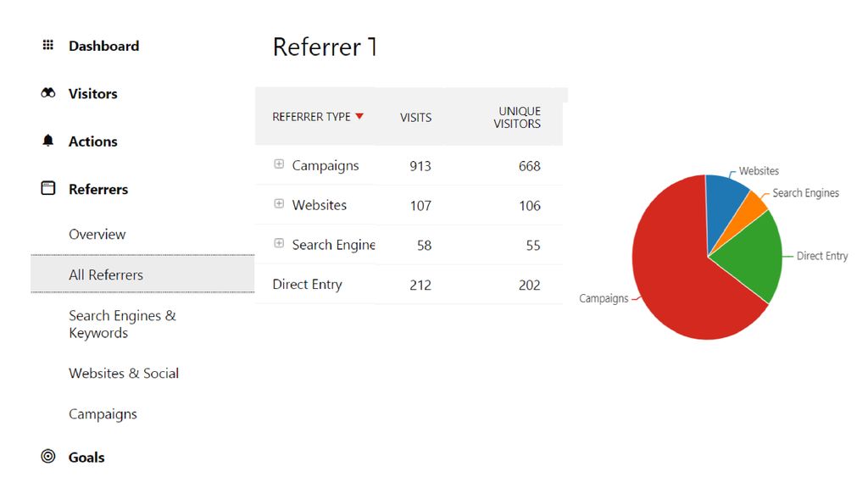The width and height of the screenshot is (868, 488).
Task: Expand the Search Engines referrer row
Action: point(279,243)
